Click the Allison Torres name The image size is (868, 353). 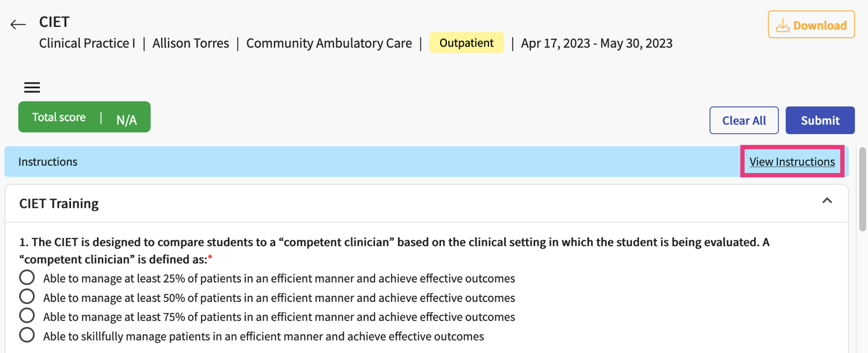click(191, 43)
